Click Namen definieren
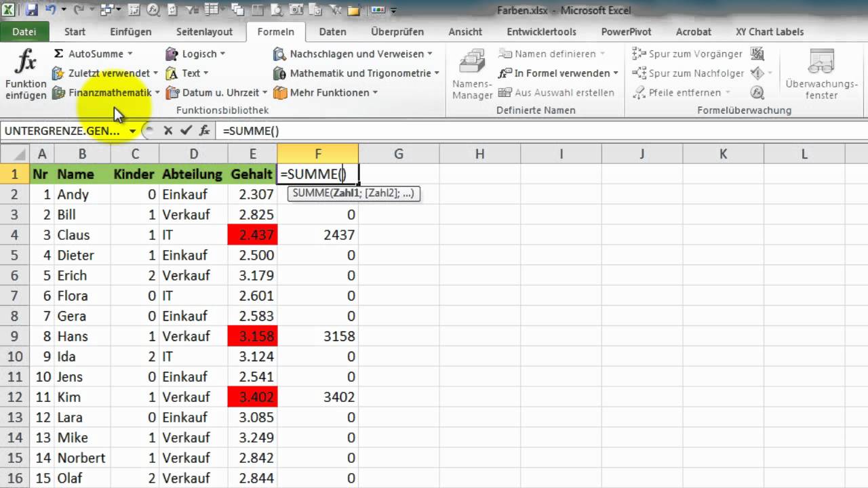This screenshot has height=488, width=868. pyautogui.click(x=551, y=54)
